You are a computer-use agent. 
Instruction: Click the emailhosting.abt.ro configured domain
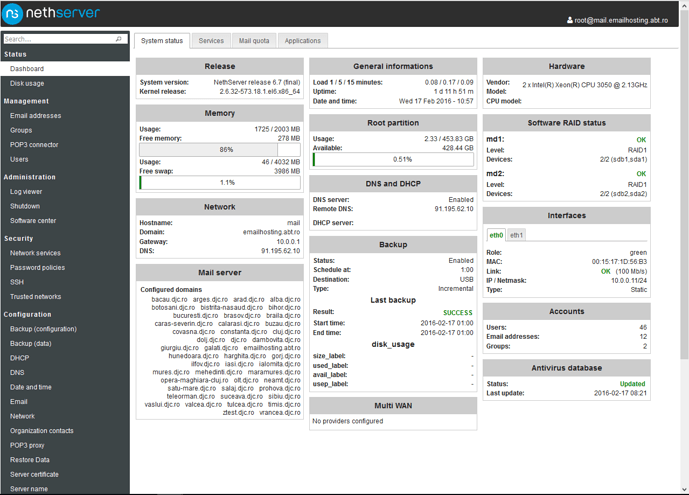click(272, 348)
